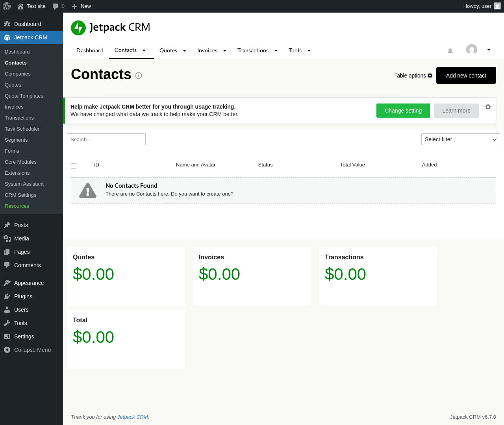Viewport: 504px width, 425px height.
Task: Expand the Quotes menu dropdown arrow
Action: pos(184,51)
